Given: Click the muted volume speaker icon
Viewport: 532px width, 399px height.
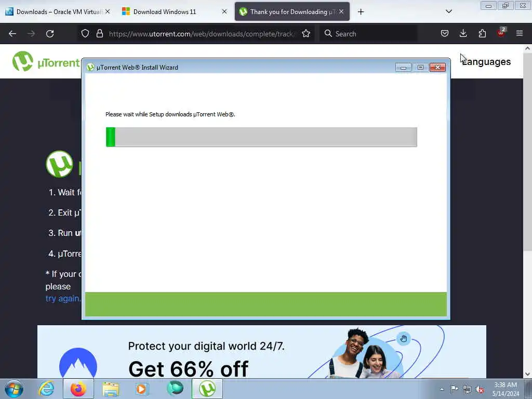Looking at the screenshot, I should (480, 389).
